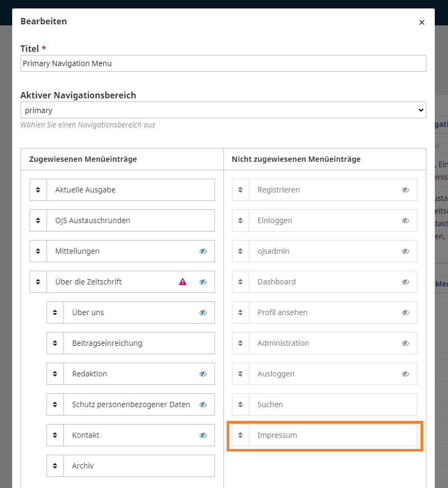Click the drag handle for Aktuelle Ausgabe
The height and width of the screenshot is (488, 448).
coord(38,190)
